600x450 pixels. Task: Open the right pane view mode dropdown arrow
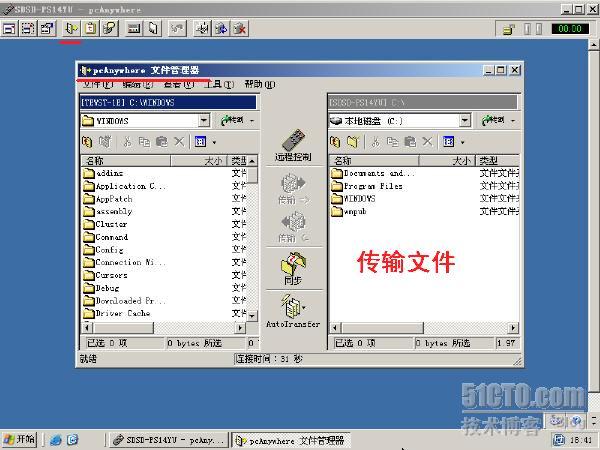click(x=462, y=142)
